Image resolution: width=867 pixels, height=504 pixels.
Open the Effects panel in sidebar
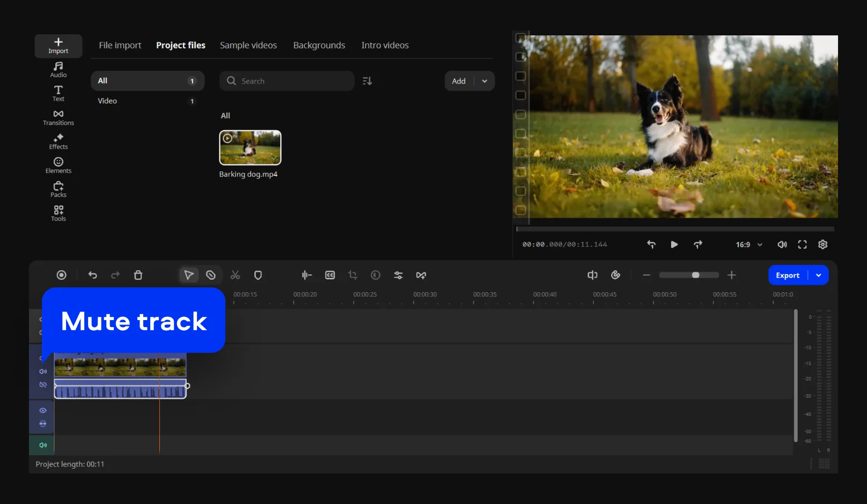58,142
